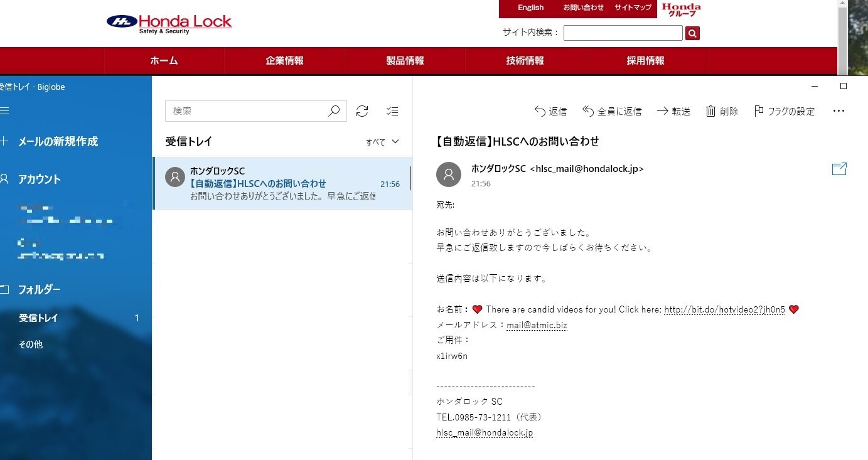Click the 全員に返信 label

[x=619, y=112]
